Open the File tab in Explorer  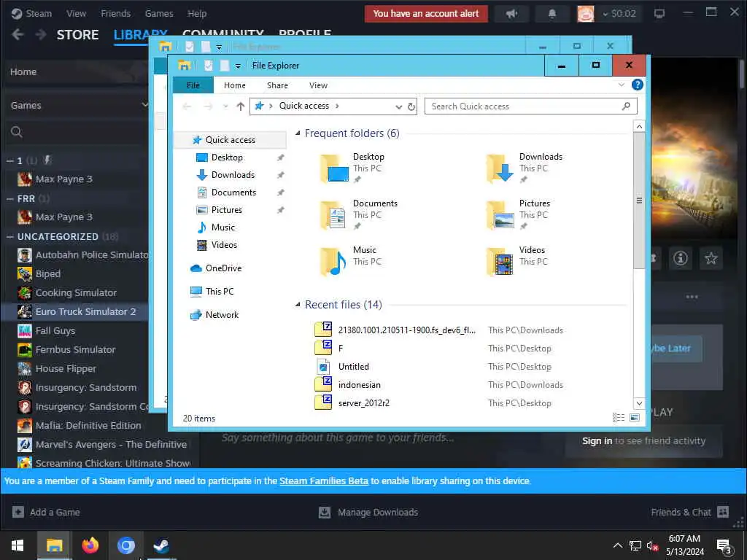coord(193,85)
